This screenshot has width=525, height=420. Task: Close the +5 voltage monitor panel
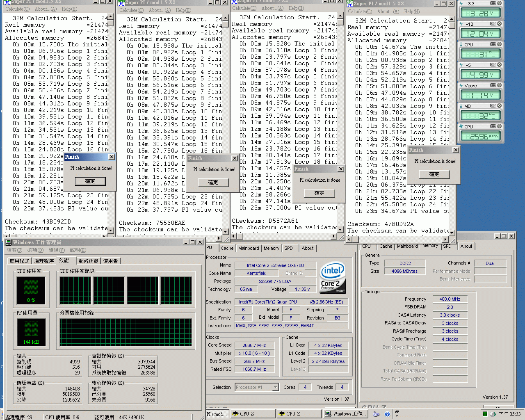tap(499, 65)
